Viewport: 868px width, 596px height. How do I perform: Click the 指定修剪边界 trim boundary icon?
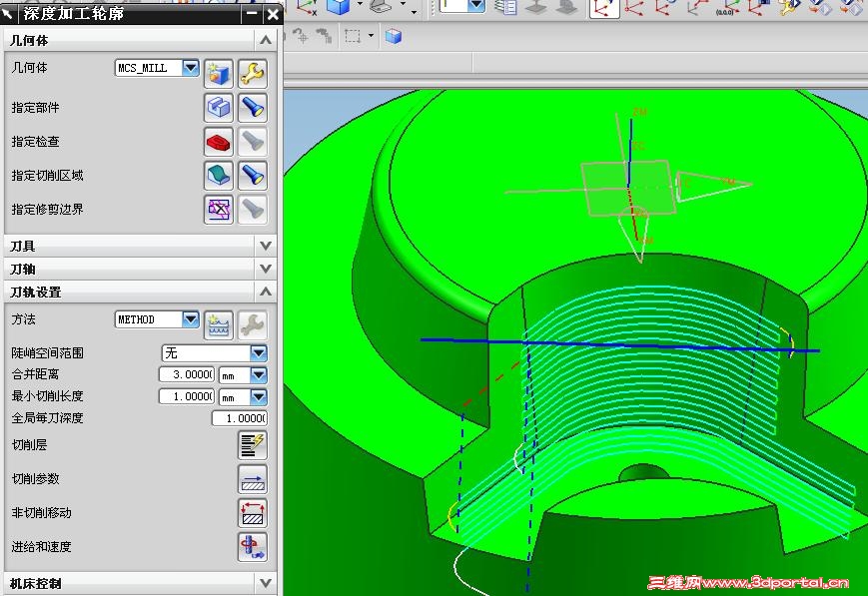(x=218, y=209)
